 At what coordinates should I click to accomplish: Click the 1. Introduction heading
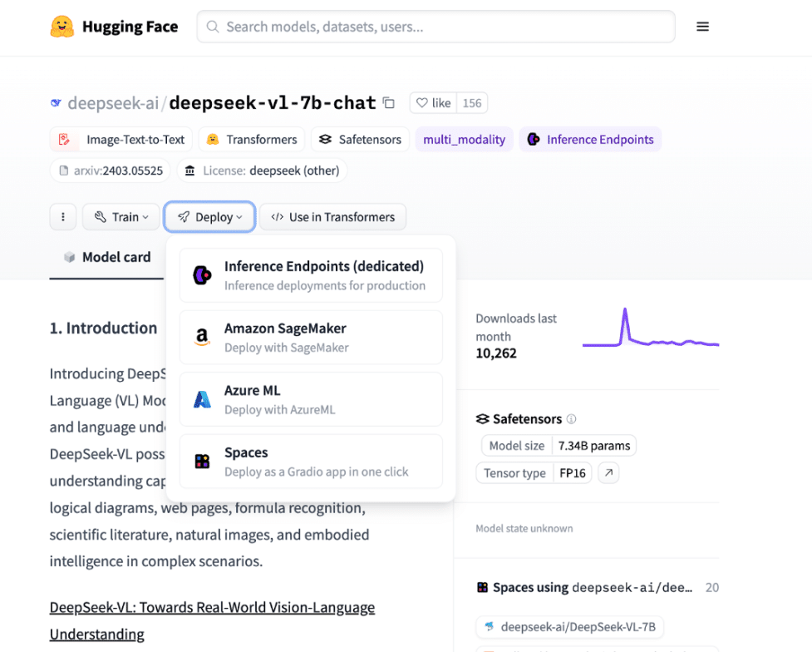pyautogui.click(x=103, y=328)
